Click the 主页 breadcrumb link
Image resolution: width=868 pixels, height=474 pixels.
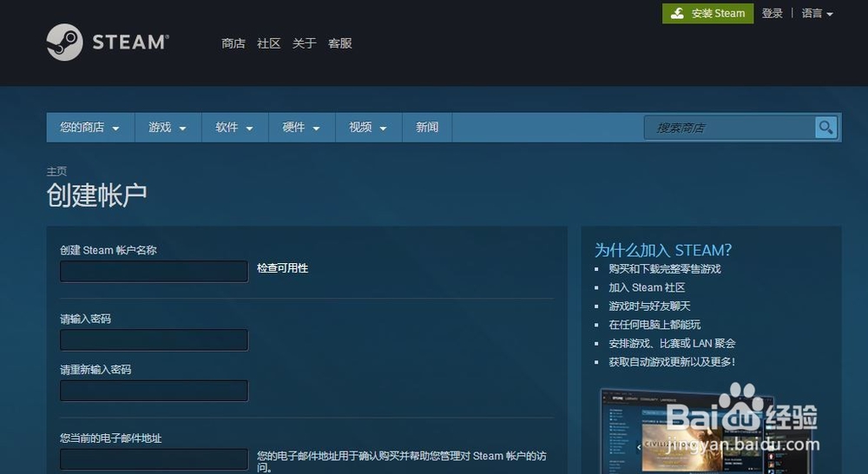point(56,171)
